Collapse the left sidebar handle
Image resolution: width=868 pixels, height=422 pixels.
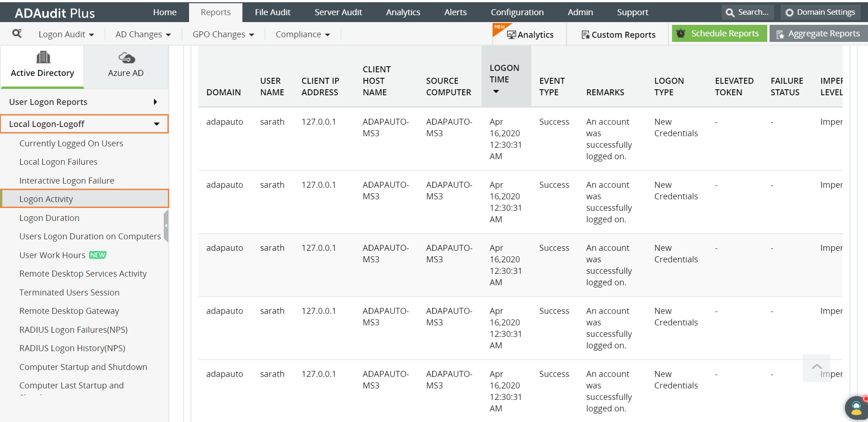tap(166, 225)
